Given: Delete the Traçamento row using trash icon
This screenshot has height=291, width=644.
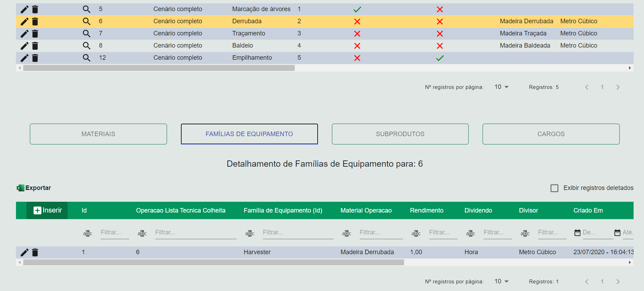Looking at the screenshot, I should [x=35, y=34].
